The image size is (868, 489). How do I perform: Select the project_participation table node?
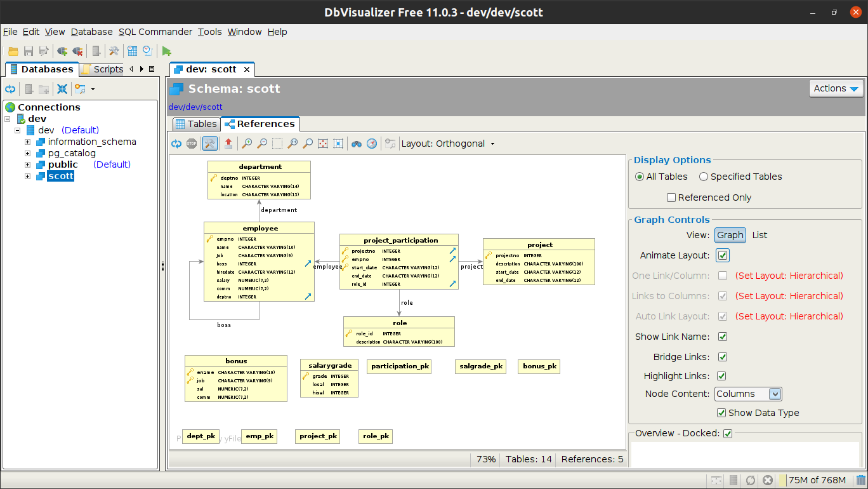(x=399, y=262)
